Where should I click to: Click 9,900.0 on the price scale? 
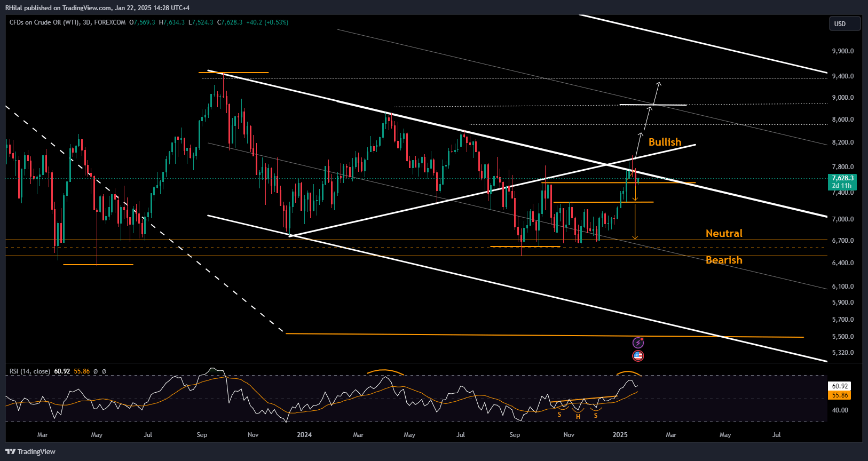click(x=843, y=51)
